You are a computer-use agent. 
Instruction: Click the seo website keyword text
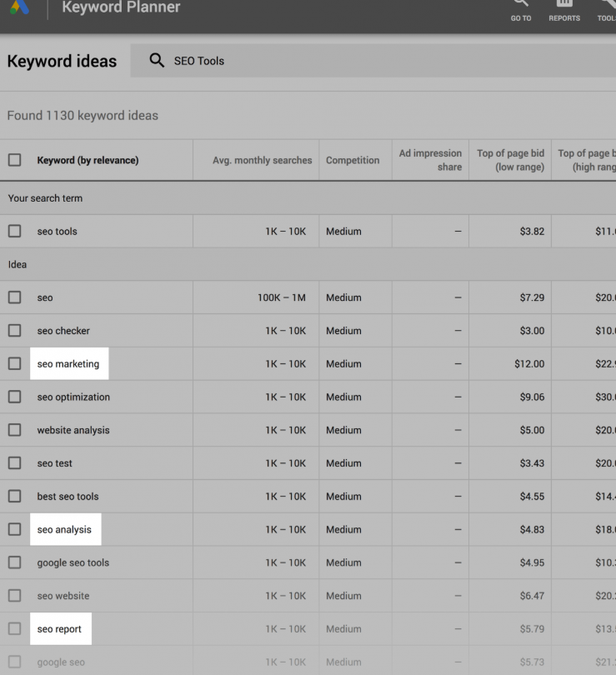pyautogui.click(x=63, y=596)
